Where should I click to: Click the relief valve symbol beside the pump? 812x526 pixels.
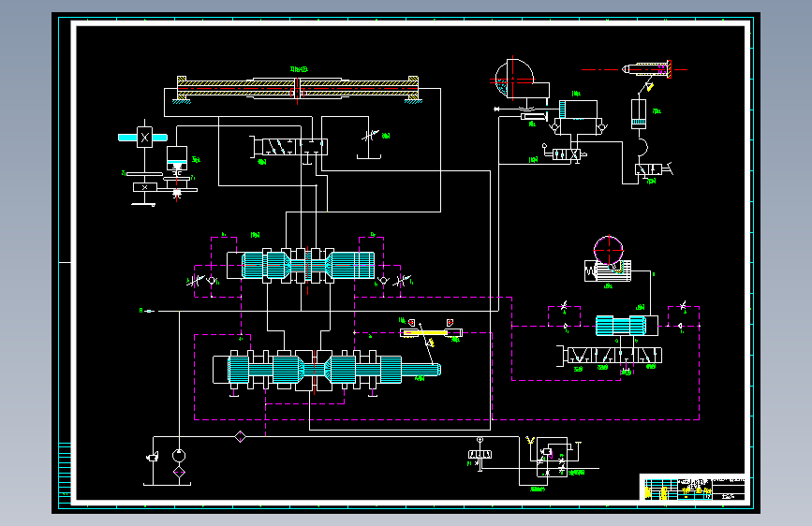(x=153, y=457)
